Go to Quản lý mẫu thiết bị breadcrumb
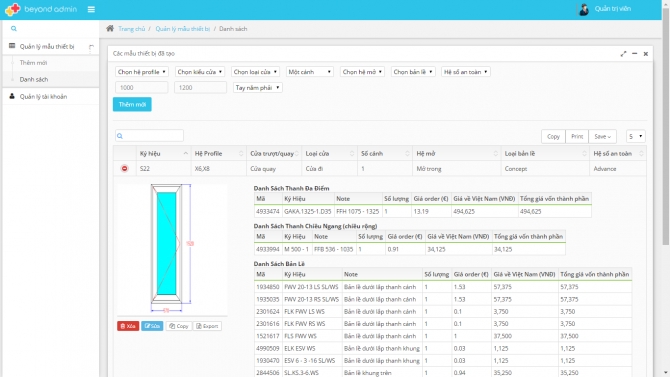 [x=182, y=29]
